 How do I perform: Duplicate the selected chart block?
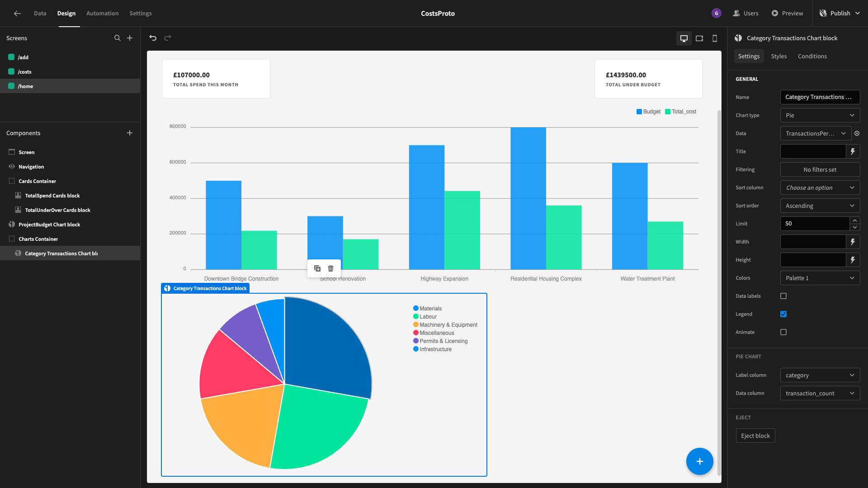point(317,268)
